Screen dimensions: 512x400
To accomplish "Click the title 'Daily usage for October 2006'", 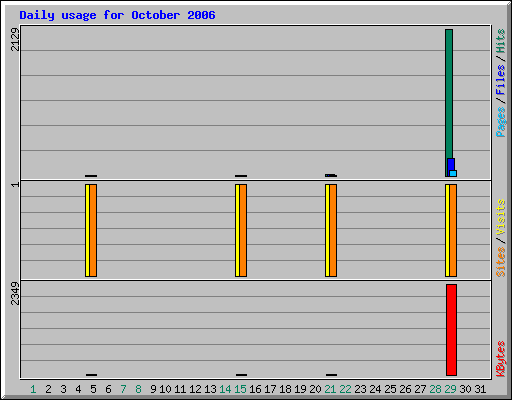I will click(x=117, y=15).
